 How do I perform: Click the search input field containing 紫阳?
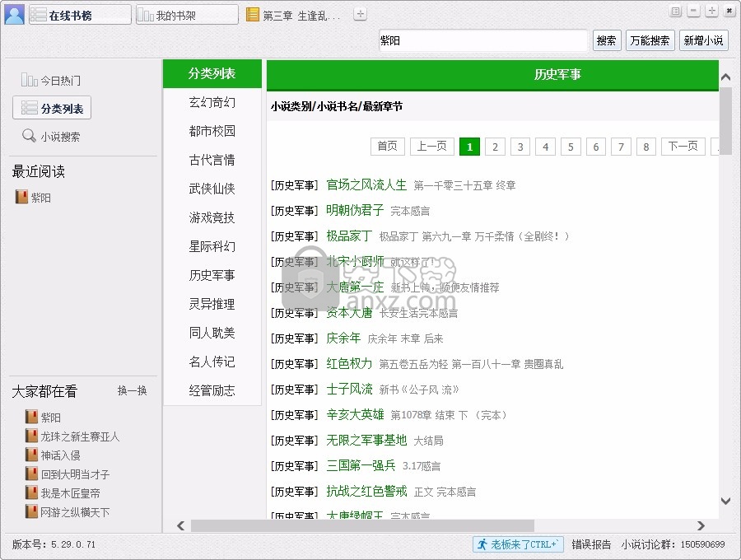point(482,40)
